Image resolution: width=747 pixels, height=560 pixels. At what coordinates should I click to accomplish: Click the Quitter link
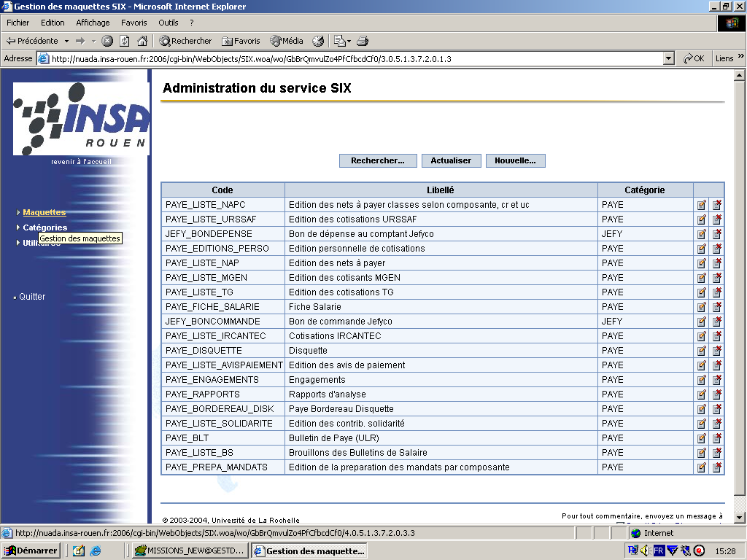point(32,297)
